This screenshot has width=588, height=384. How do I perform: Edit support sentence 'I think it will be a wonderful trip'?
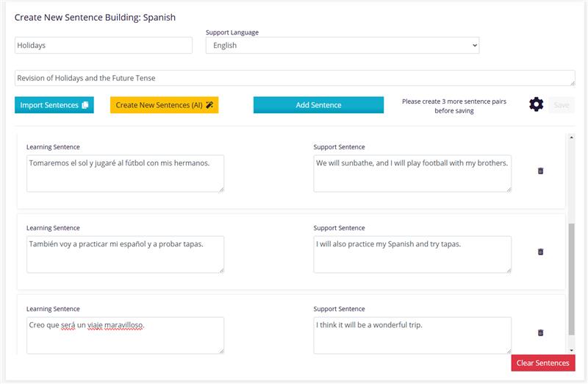point(412,335)
